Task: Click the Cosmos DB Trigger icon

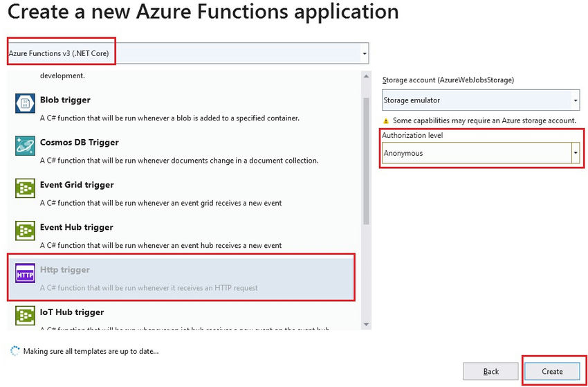Action: click(25, 145)
